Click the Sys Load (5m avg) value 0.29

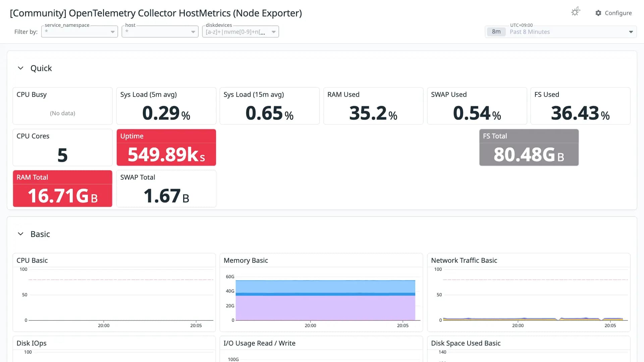click(161, 113)
